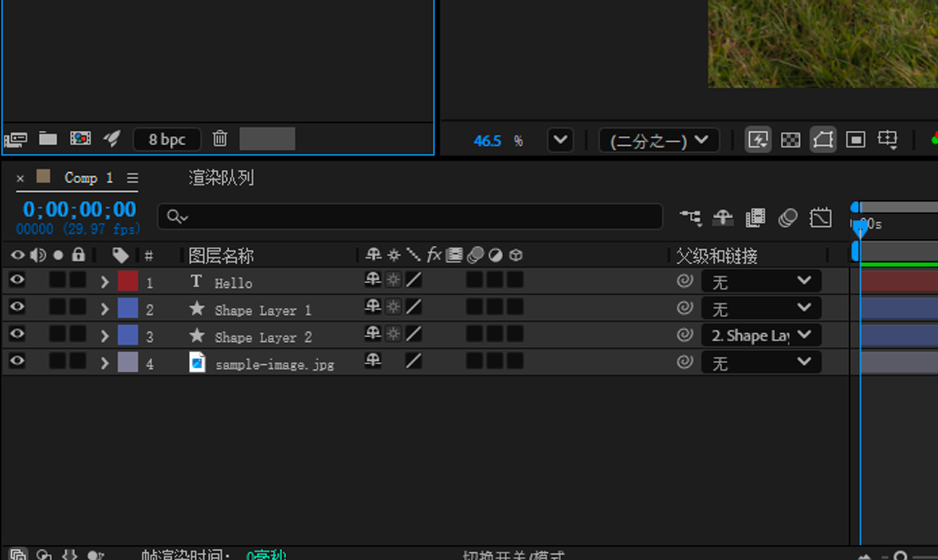Image resolution: width=938 pixels, height=560 pixels.
Task: Toggle the transparency grid in viewer
Action: coord(790,140)
